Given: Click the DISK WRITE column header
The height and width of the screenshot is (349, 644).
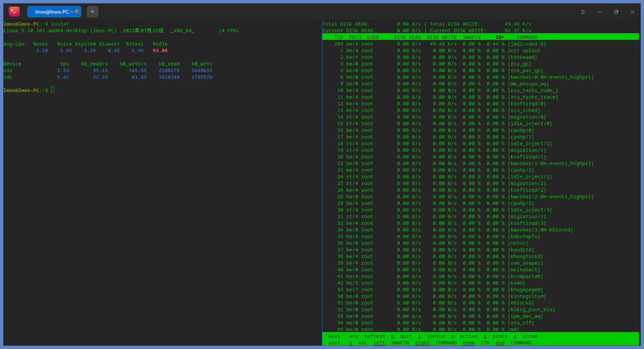Looking at the screenshot, I should 441,37.
